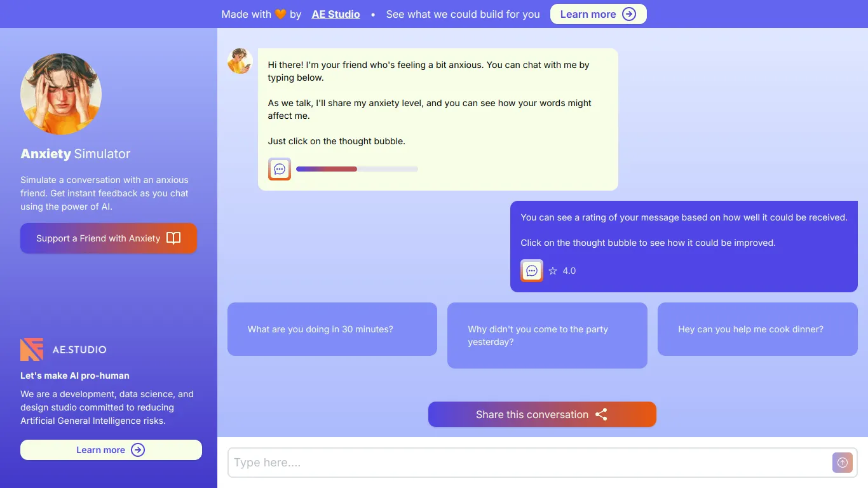Click the share icon on Share this conversation
Screen dimensions: 868x488
[x=601, y=414]
